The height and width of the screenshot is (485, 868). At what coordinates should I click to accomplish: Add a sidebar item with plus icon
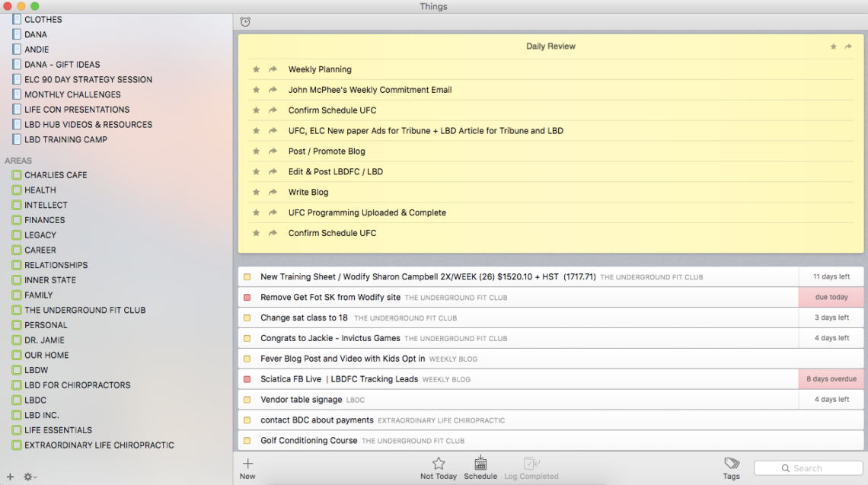pyautogui.click(x=10, y=477)
